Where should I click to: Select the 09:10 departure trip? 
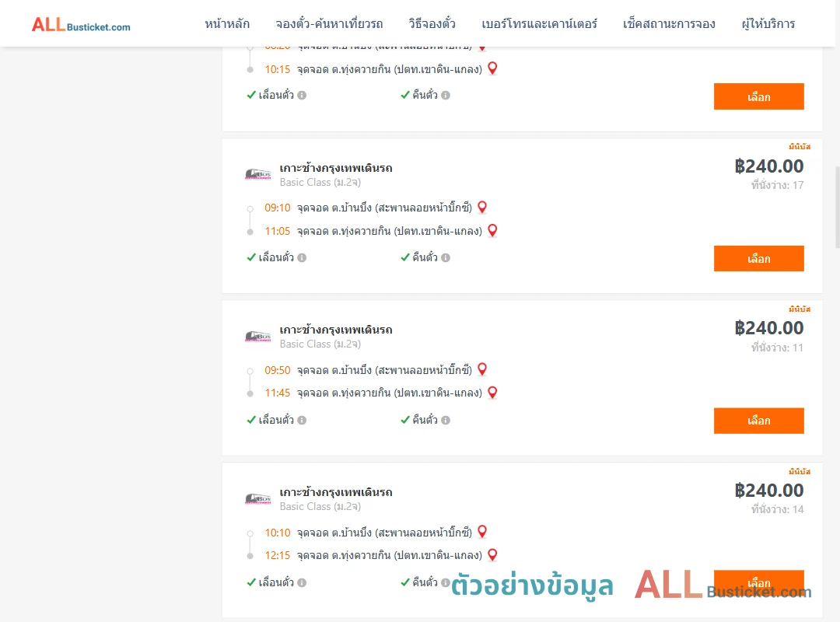758,259
